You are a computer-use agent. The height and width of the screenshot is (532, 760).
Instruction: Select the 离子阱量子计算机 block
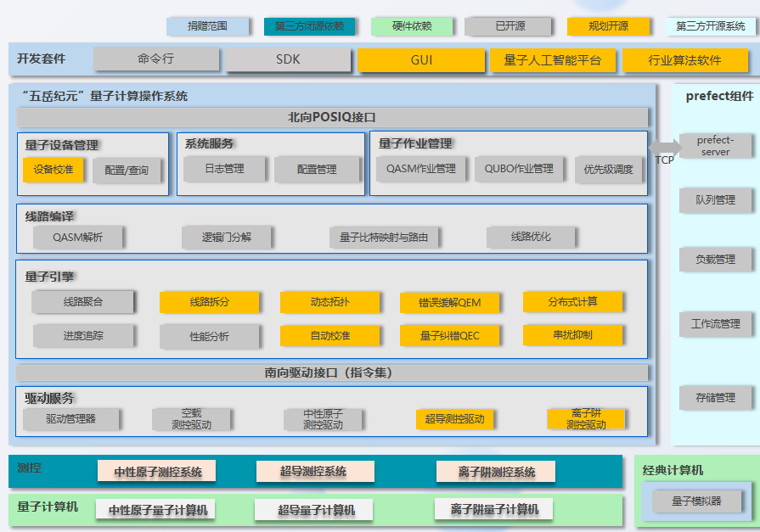pyautogui.click(x=493, y=509)
